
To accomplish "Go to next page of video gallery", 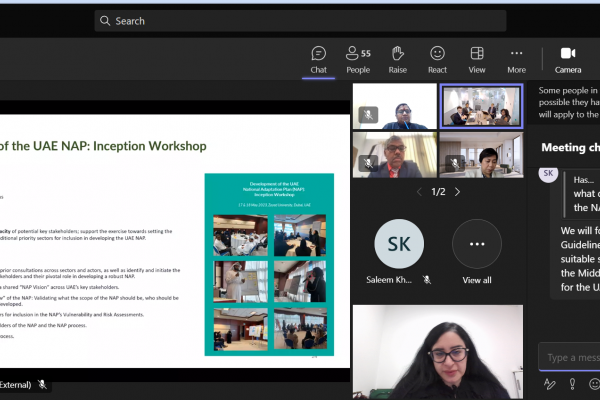I will click(457, 191).
